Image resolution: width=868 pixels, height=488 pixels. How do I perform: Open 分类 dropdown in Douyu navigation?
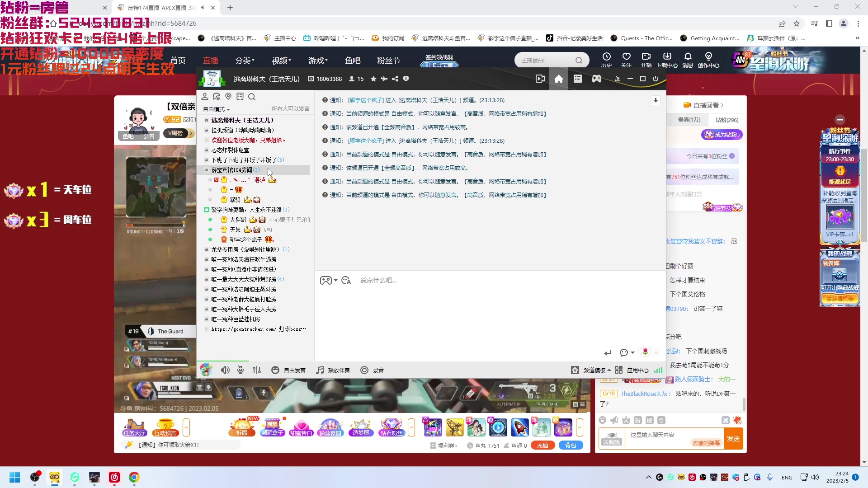tap(245, 60)
